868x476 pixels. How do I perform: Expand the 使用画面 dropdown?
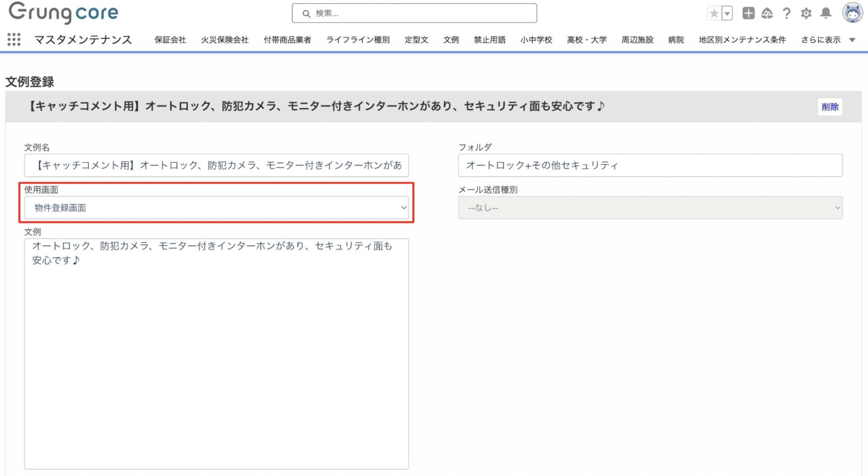coord(216,208)
